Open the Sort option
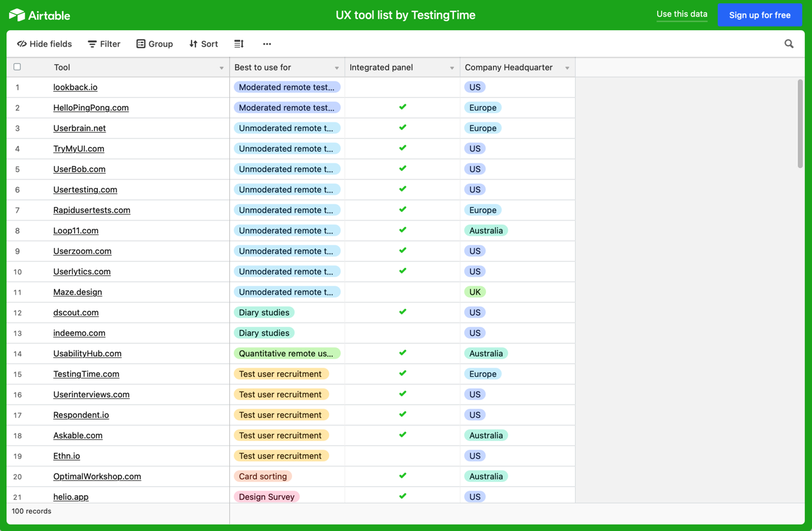Screen dimensions: 812x531 point(204,44)
